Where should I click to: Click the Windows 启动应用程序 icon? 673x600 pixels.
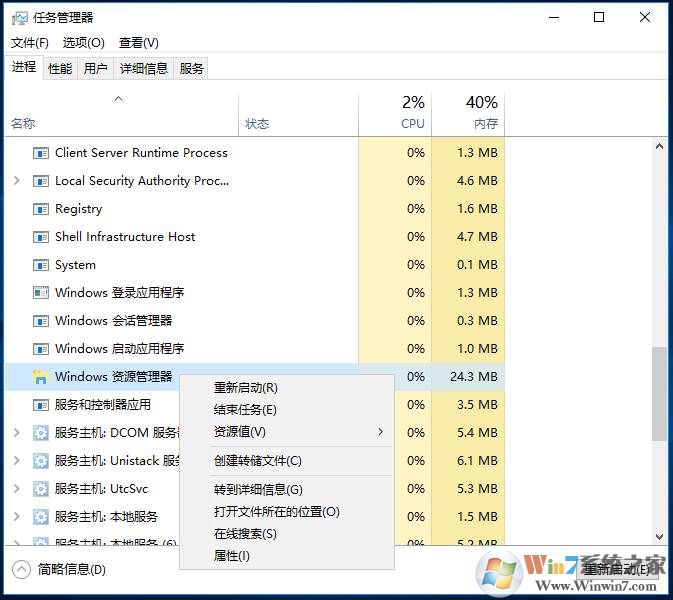point(41,349)
